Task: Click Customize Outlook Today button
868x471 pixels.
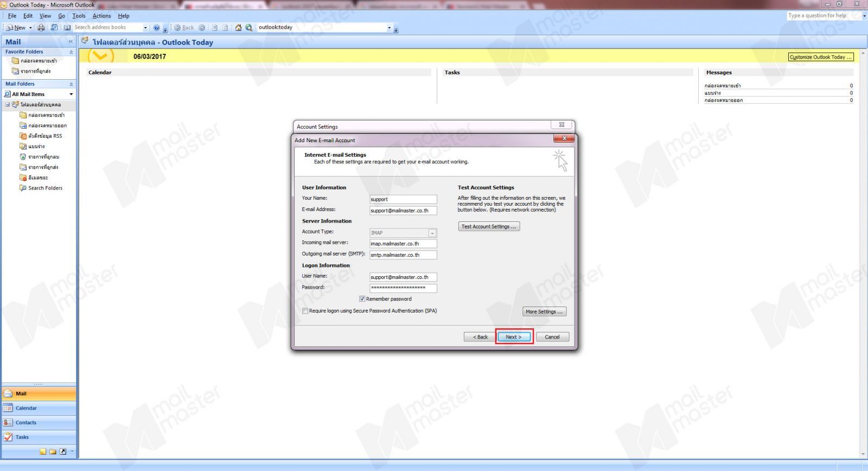Action: [x=821, y=57]
